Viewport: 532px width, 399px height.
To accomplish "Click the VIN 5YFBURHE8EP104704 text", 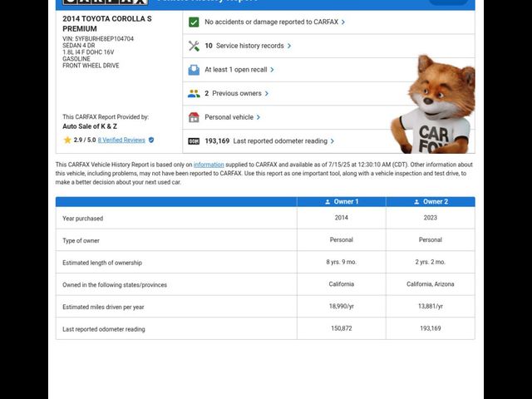I will tap(98, 39).
